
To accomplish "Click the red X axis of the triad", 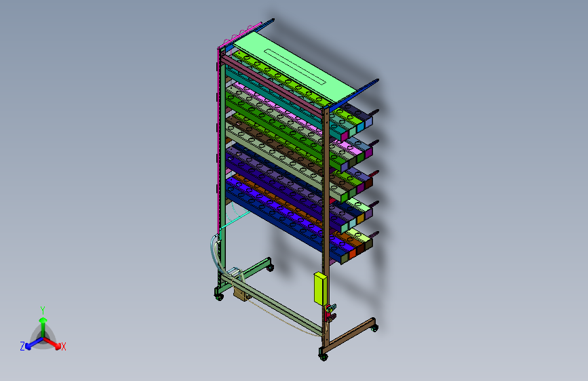I will point(52,343).
